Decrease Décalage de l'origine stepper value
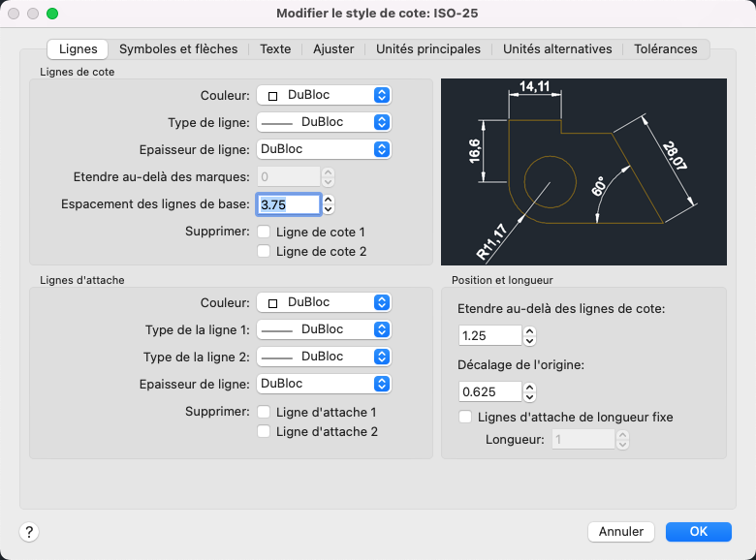This screenshot has height=560, width=756. pos(529,396)
